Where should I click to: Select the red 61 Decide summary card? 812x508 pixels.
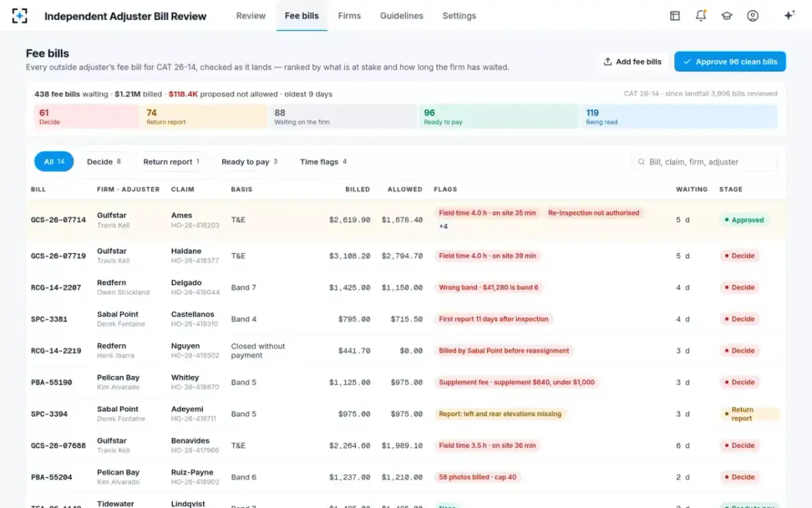pos(87,117)
